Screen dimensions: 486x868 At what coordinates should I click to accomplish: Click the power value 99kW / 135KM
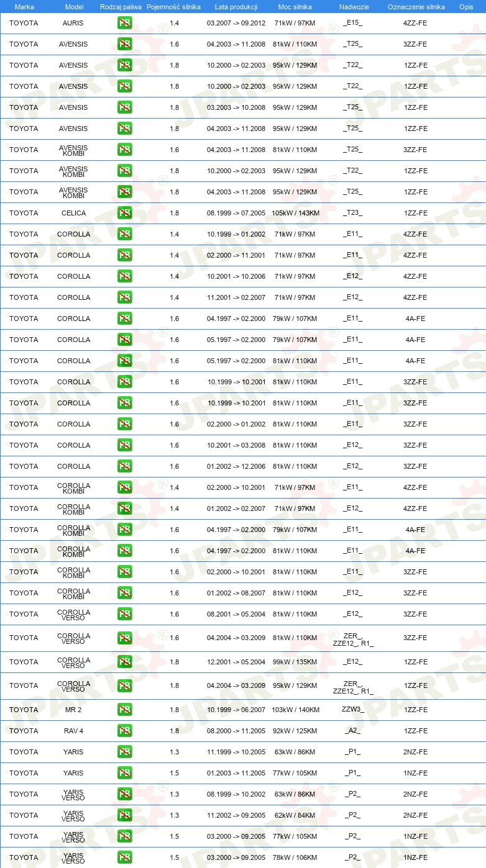pos(295,662)
